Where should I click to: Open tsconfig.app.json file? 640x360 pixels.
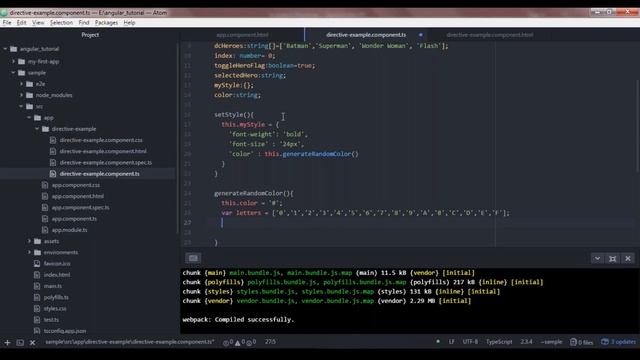click(64, 331)
